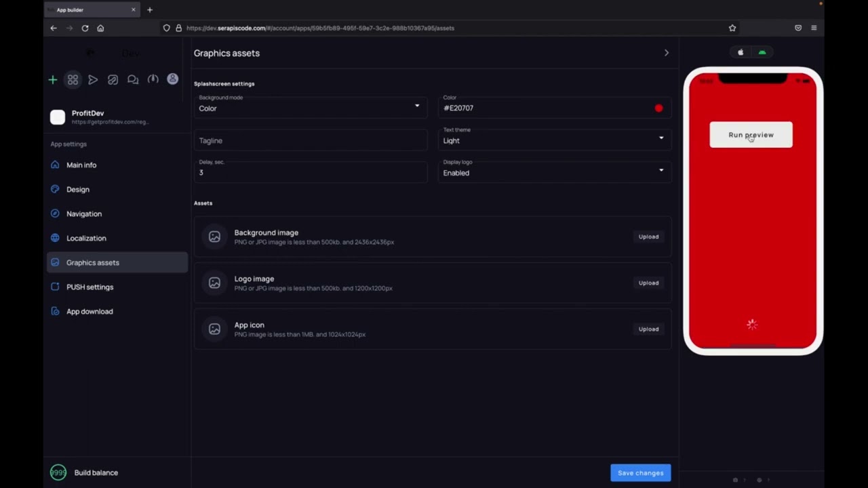The width and height of the screenshot is (868, 488).
Task: Open PUSH settings section
Action: click(90, 287)
